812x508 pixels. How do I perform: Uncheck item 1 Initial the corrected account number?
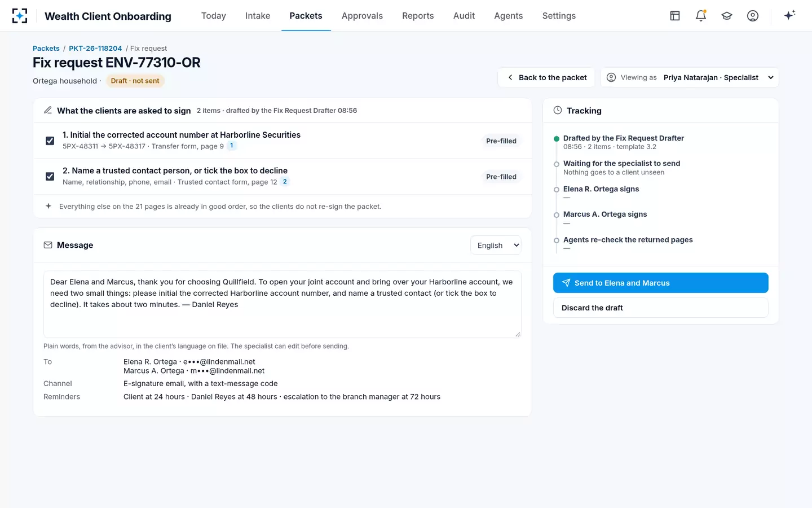click(50, 141)
